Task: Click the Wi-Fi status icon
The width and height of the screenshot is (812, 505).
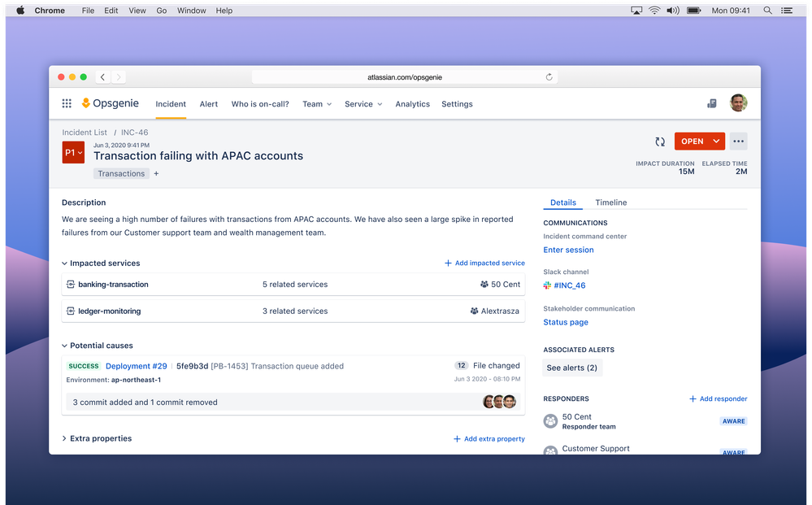Action: click(x=654, y=11)
